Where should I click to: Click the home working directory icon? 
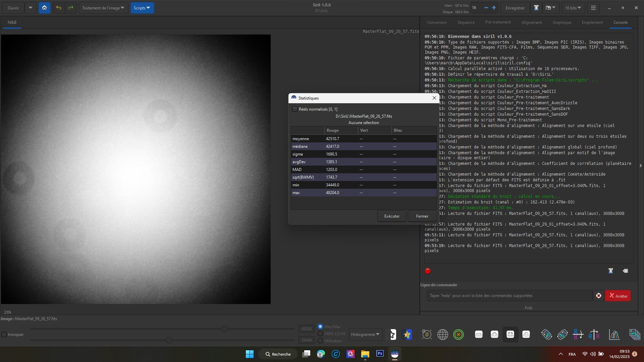tap(44, 8)
